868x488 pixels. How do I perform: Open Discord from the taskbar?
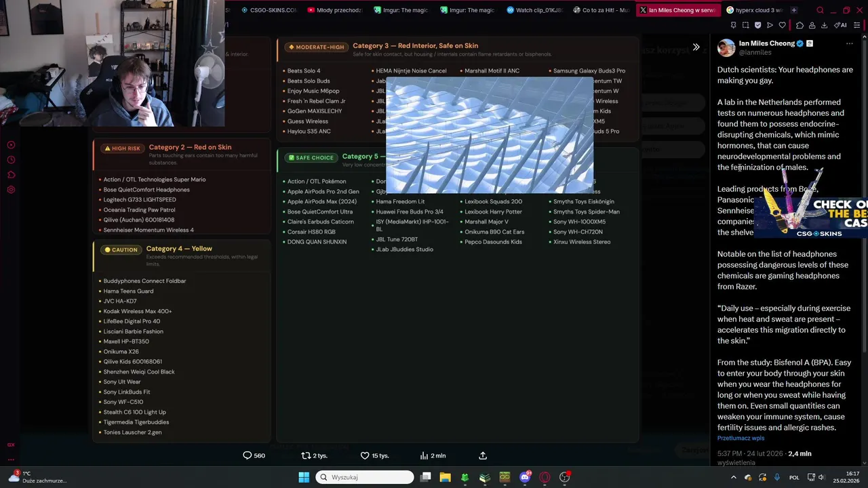[x=525, y=477]
